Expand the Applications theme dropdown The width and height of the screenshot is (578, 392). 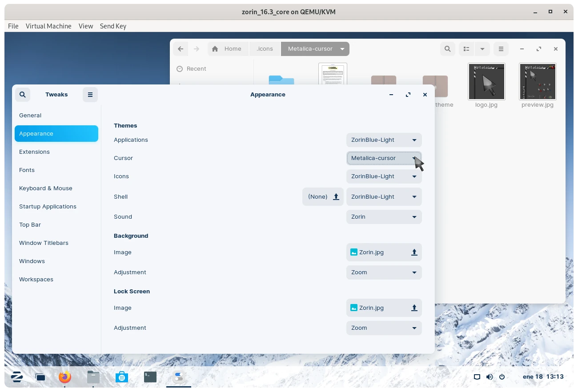click(x=384, y=140)
